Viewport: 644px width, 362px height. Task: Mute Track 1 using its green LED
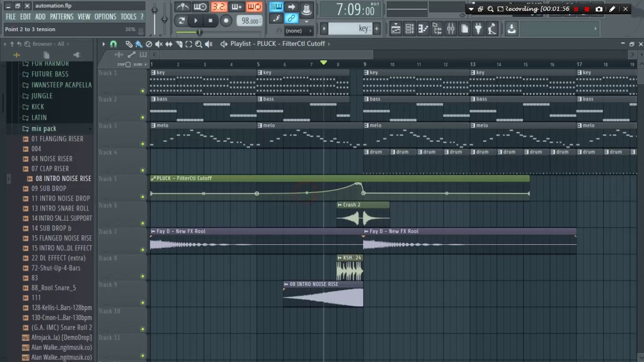tap(142, 91)
